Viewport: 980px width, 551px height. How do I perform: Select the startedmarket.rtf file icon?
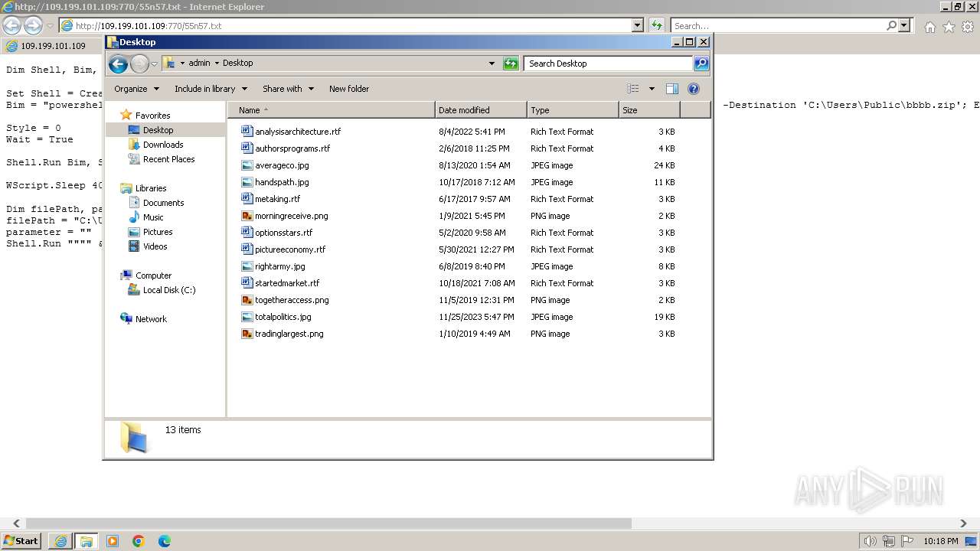click(247, 283)
